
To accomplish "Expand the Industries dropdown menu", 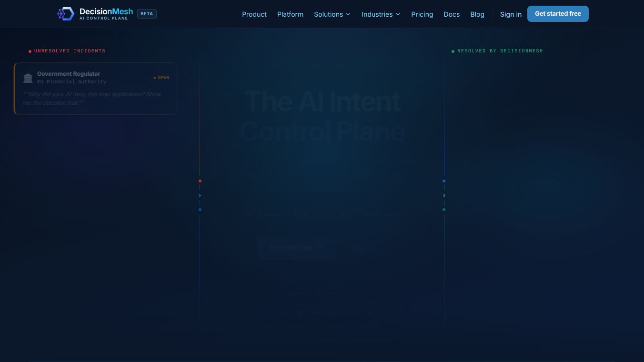I will (x=381, y=14).
